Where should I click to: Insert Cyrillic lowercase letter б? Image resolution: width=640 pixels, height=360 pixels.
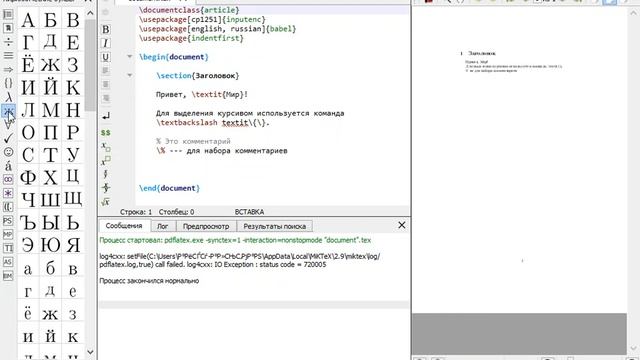(x=50, y=269)
